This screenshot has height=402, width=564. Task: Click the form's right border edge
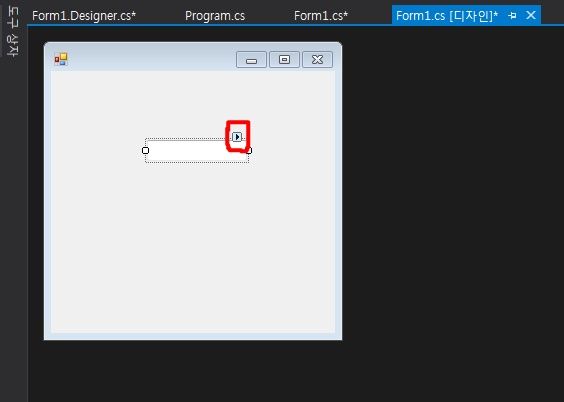pyautogui.click(x=338, y=201)
